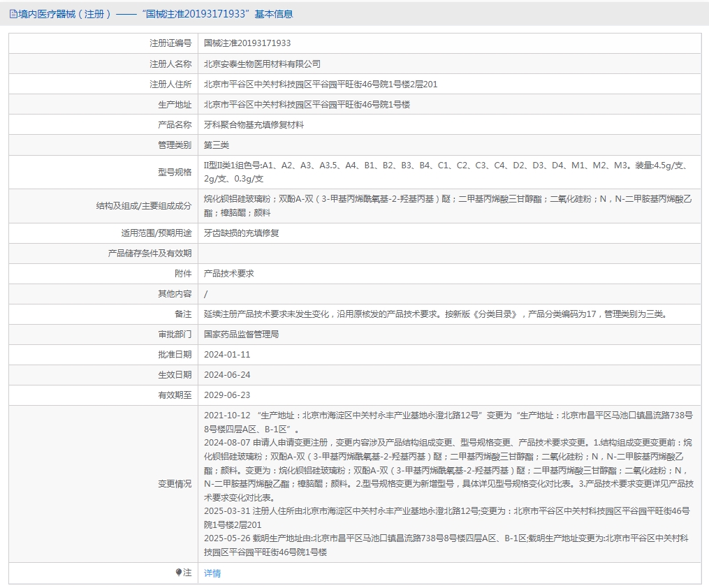Select approving authority 国家药品监督管理局
The height and width of the screenshot is (588, 709).
tap(241, 334)
